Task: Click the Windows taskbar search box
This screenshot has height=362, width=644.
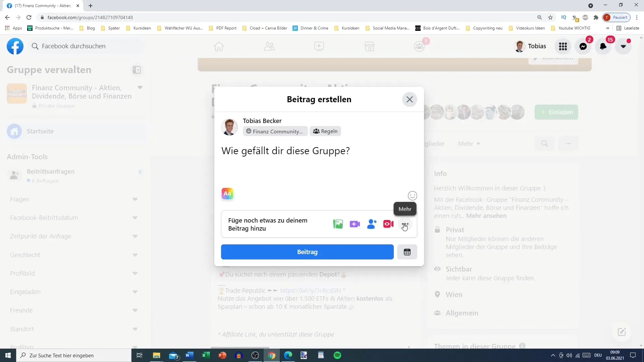Action: [74, 355]
